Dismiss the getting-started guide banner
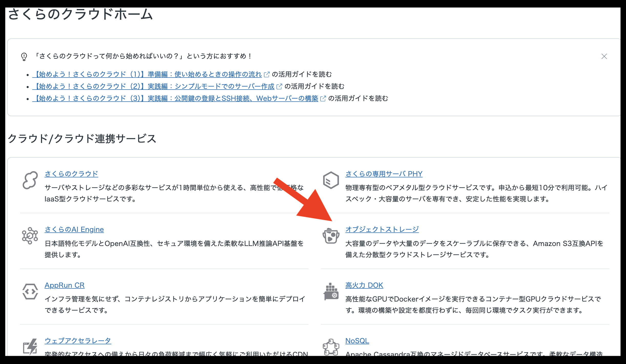626x364 pixels. pos(604,56)
